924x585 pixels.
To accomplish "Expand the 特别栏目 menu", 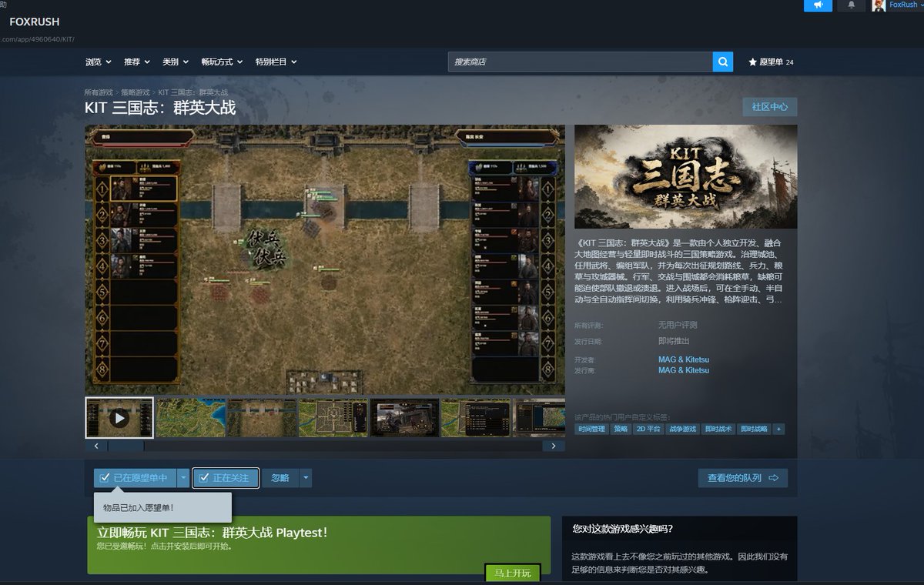I will point(276,62).
